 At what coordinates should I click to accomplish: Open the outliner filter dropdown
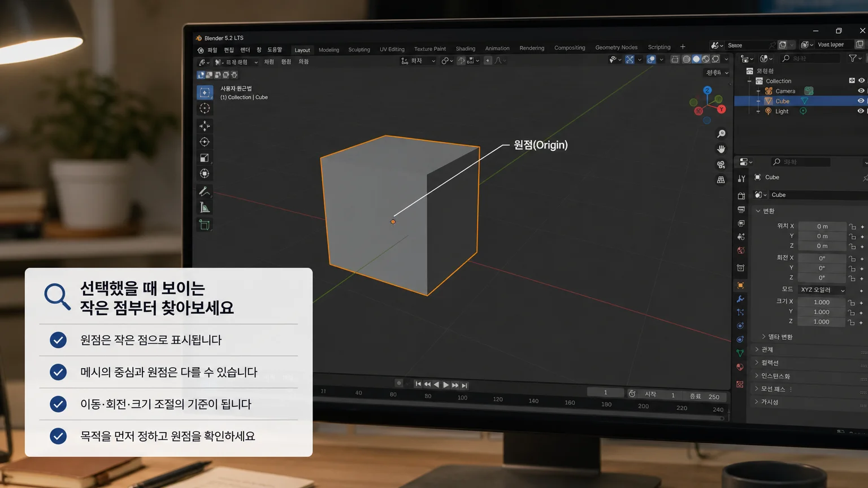(855, 58)
